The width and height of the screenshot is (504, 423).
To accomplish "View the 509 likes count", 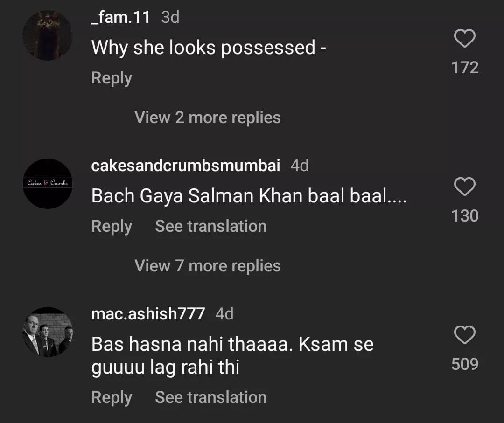I will click(x=465, y=364).
